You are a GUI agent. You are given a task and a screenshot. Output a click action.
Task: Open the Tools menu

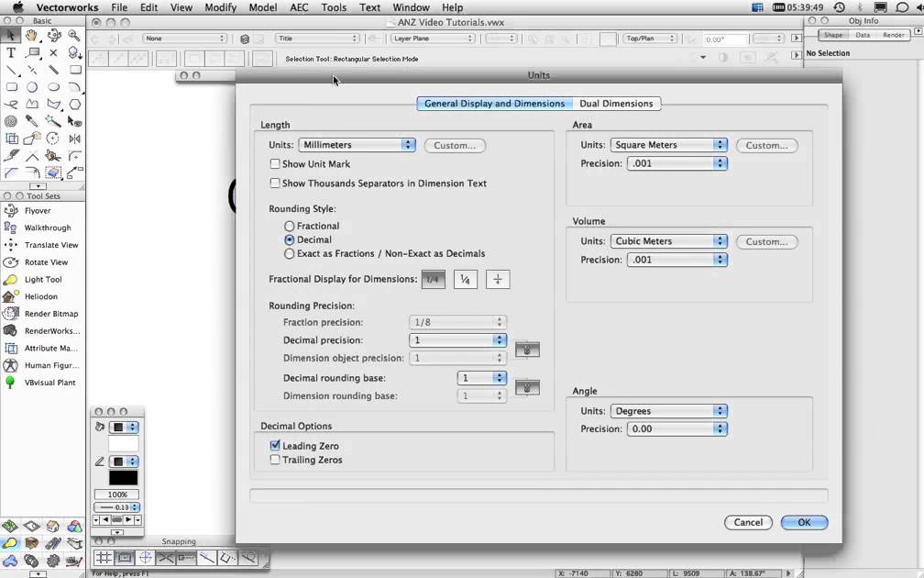(334, 7)
